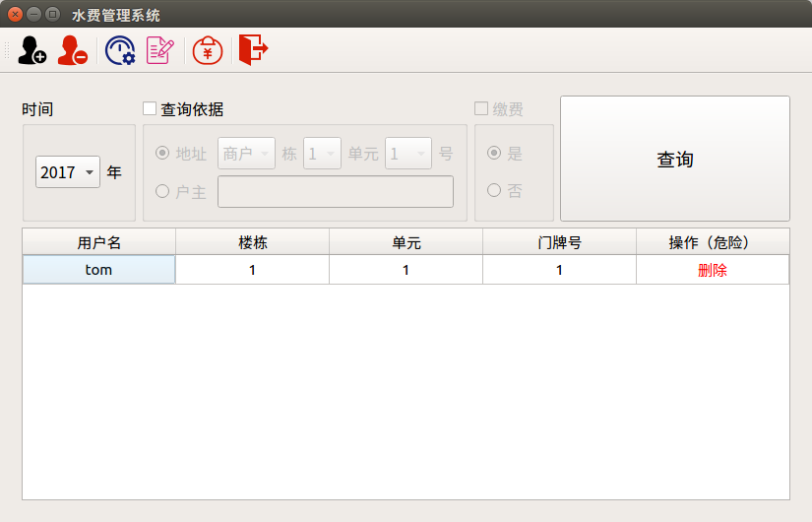Click the large 查询 button
The image size is (812, 522).
(675, 159)
